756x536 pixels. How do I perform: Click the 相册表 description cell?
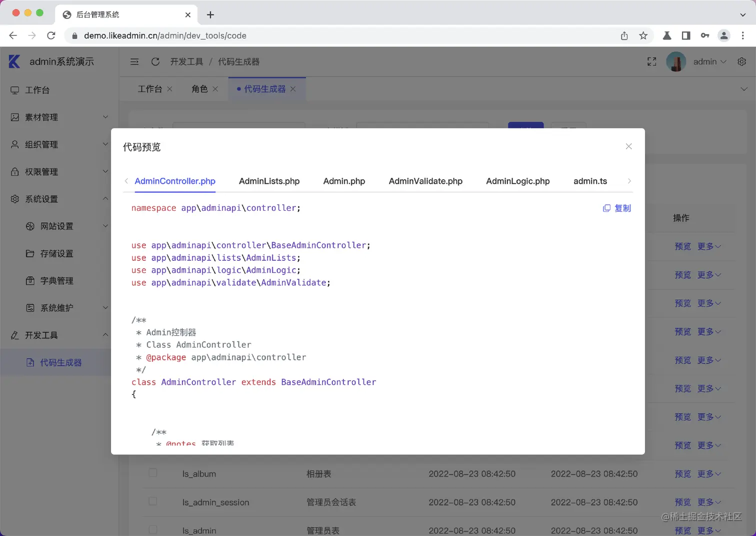tap(318, 474)
